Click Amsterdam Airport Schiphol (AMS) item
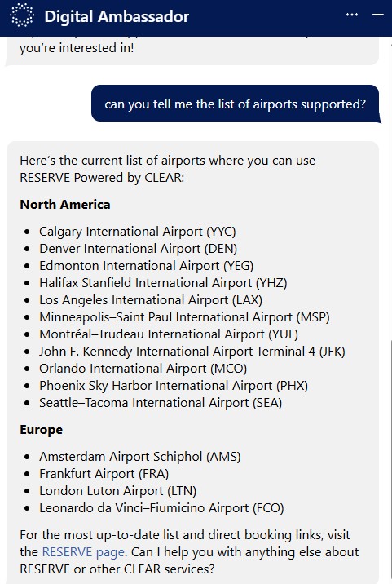392x584 pixels. point(140,456)
